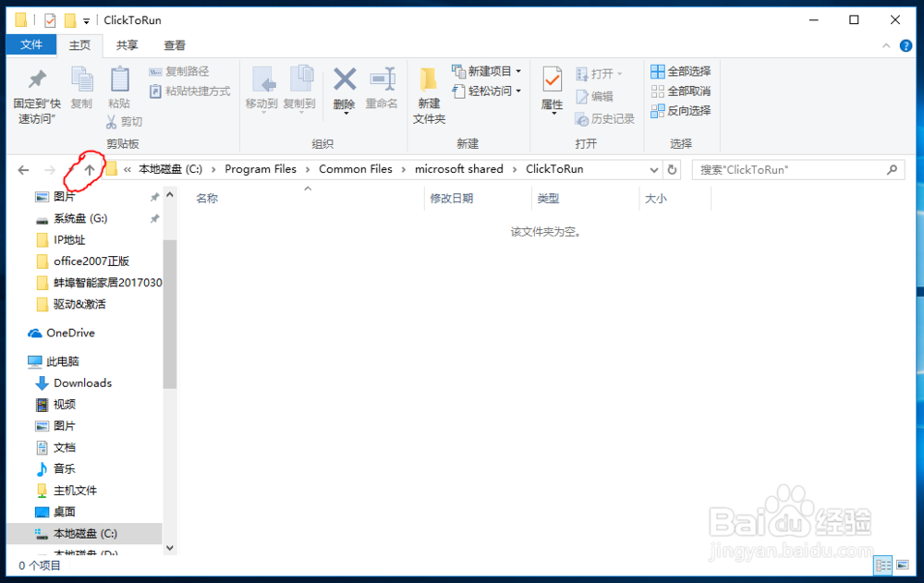Click the red X Delete icon
The height and width of the screenshot is (583, 924).
(x=344, y=79)
